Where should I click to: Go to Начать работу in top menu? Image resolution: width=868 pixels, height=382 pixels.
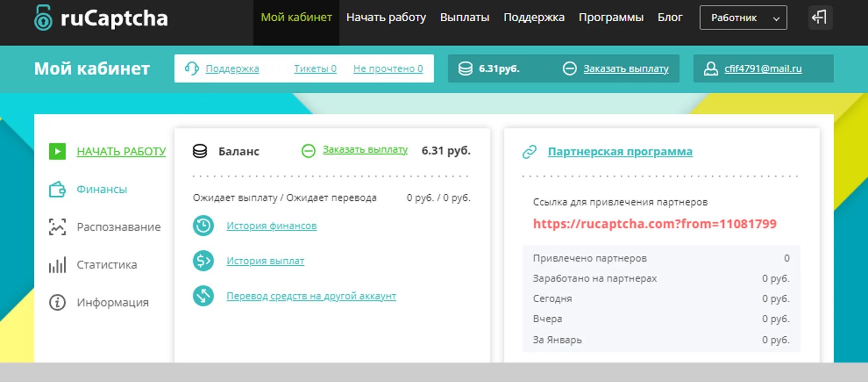point(386,17)
